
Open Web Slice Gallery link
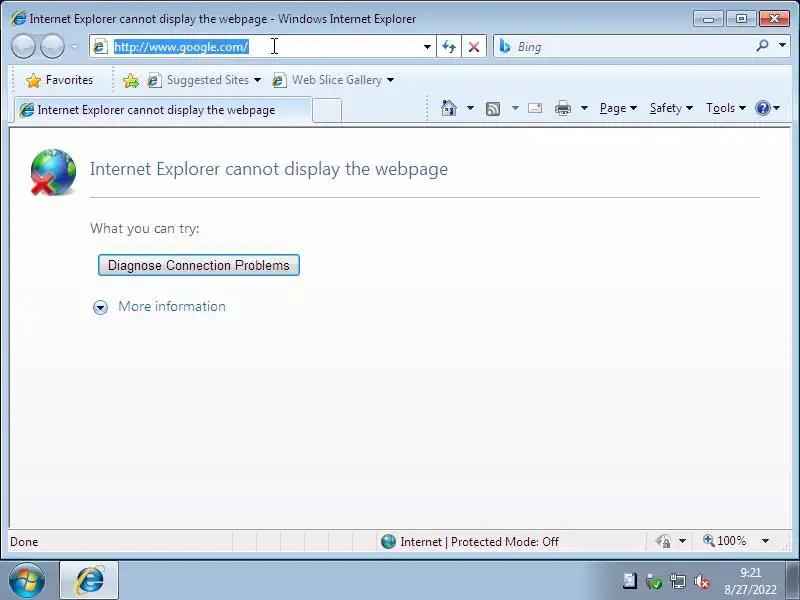coord(327,80)
